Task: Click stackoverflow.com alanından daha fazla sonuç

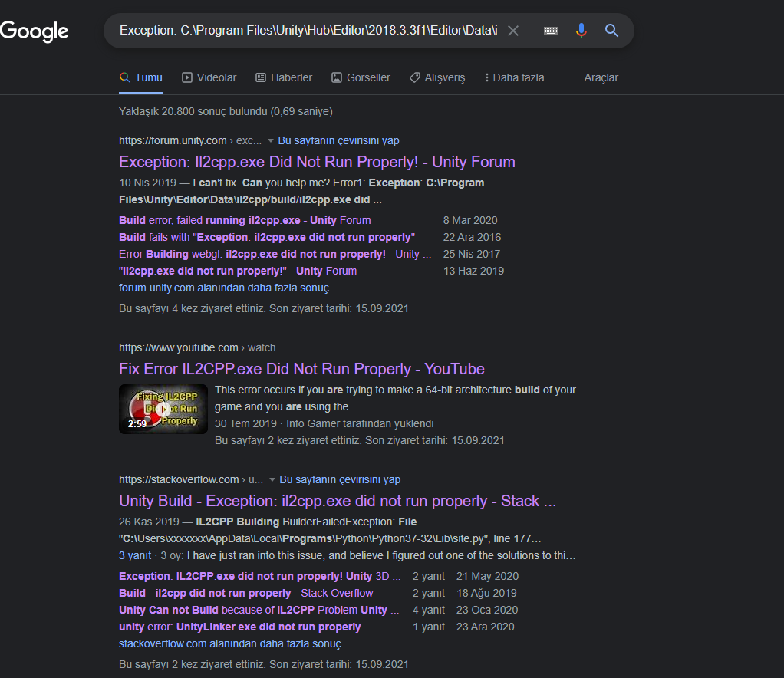Action: click(x=230, y=644)
